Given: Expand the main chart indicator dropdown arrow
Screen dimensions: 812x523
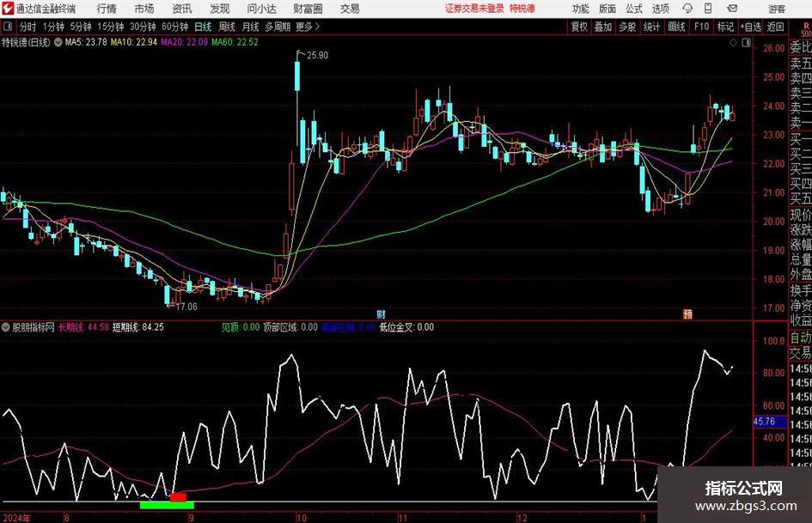Looking at the screenshot, I should click(58, 42).
